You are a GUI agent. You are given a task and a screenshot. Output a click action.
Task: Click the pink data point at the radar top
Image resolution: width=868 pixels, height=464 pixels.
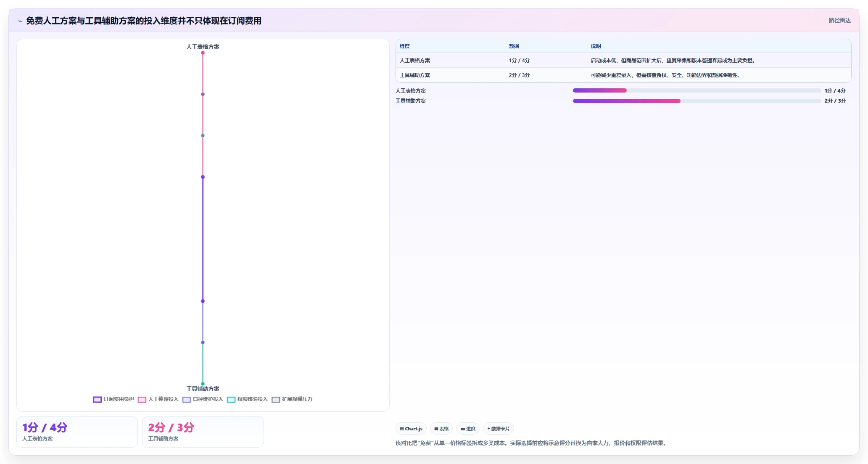(203, 53)
